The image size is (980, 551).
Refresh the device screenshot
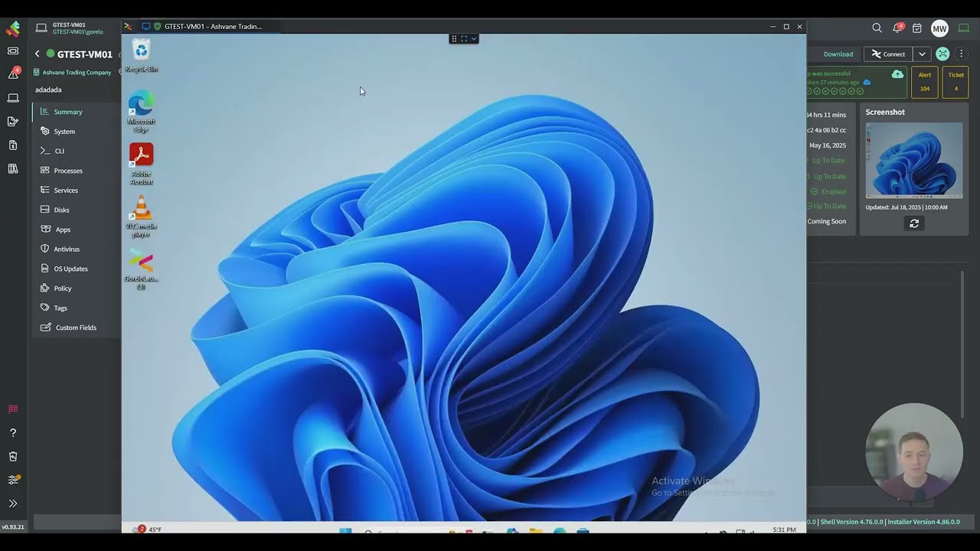point(914,223)
